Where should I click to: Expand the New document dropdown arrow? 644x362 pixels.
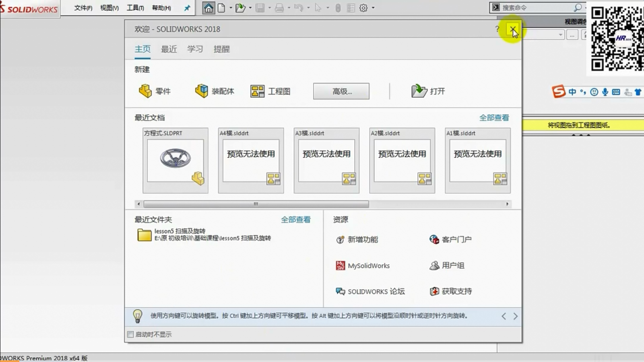point(231,8)
